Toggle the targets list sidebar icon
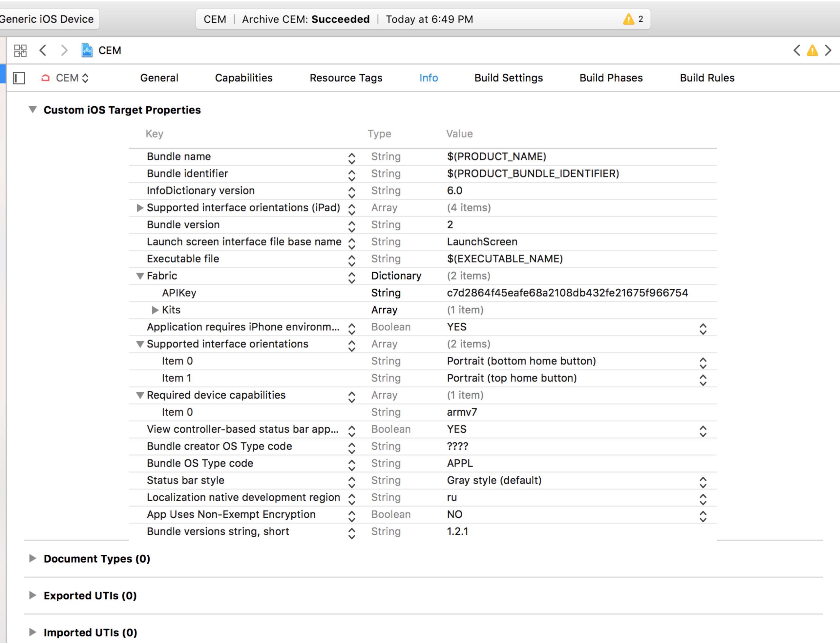The height and width of the screenshot is (643, 840). click(19, 78)
